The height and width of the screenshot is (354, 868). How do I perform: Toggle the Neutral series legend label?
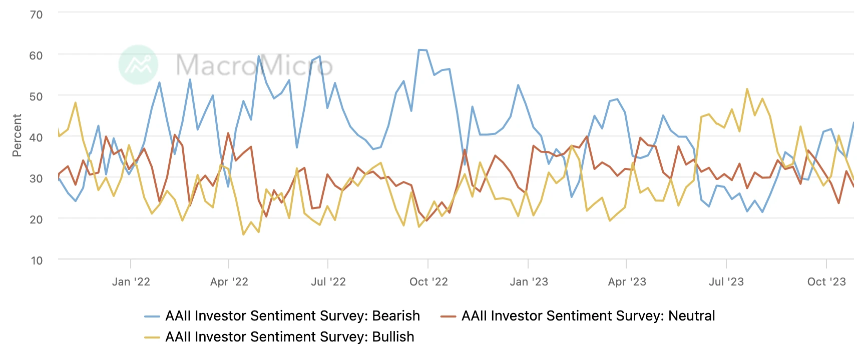(588, 316)
